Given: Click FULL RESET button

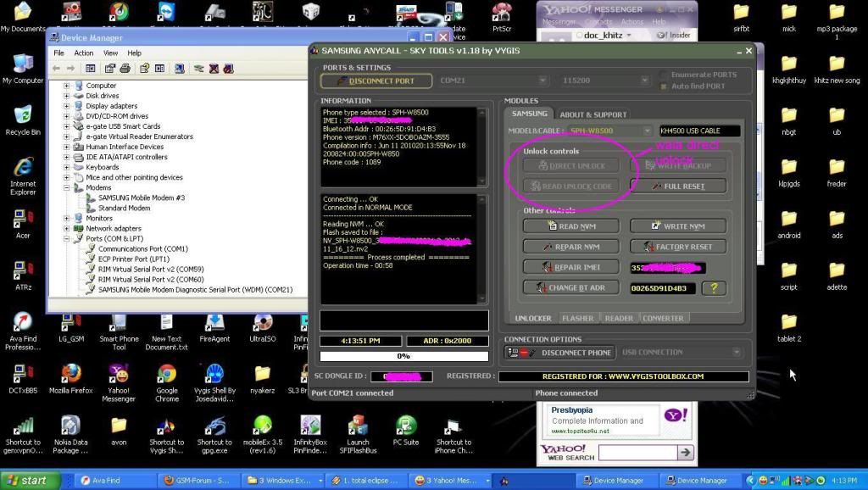Looking at the screenshot, I should point(677,186).
